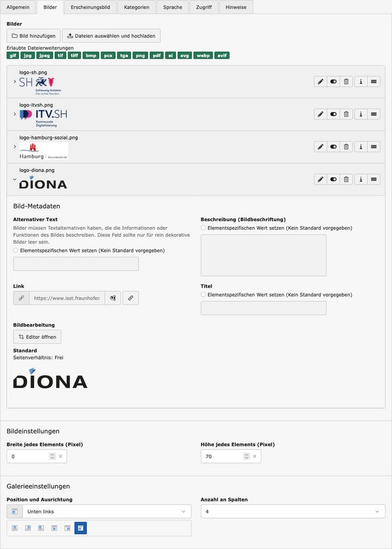The width and height of the screenshot is (392, 549).
Task: Open the Kategorien tab
Action: (x=136, y=7)
